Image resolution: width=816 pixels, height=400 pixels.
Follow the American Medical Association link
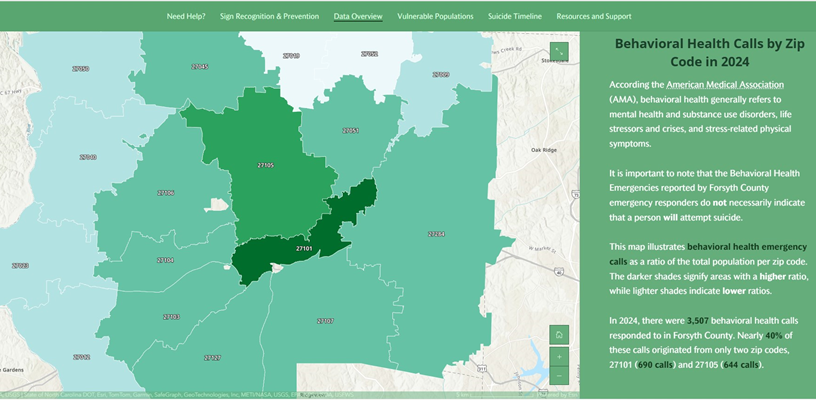point(725,85)
